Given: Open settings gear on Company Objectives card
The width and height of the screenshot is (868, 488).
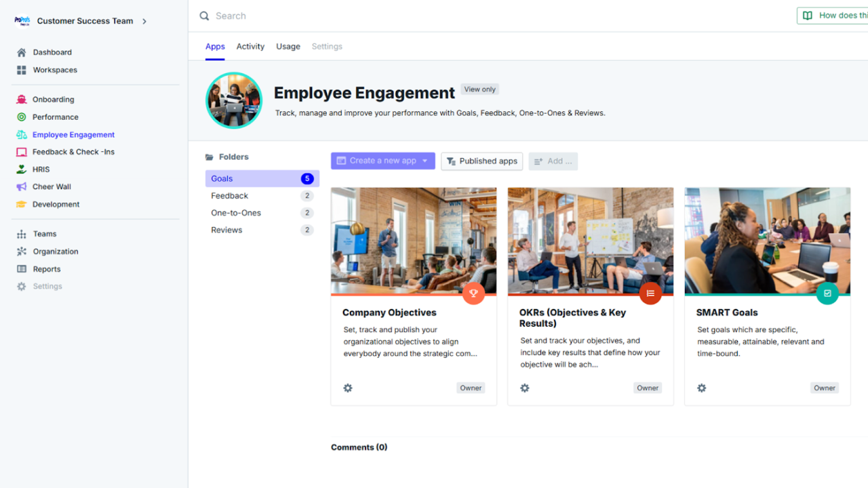Looking at the screenshot, I should 348,388.
